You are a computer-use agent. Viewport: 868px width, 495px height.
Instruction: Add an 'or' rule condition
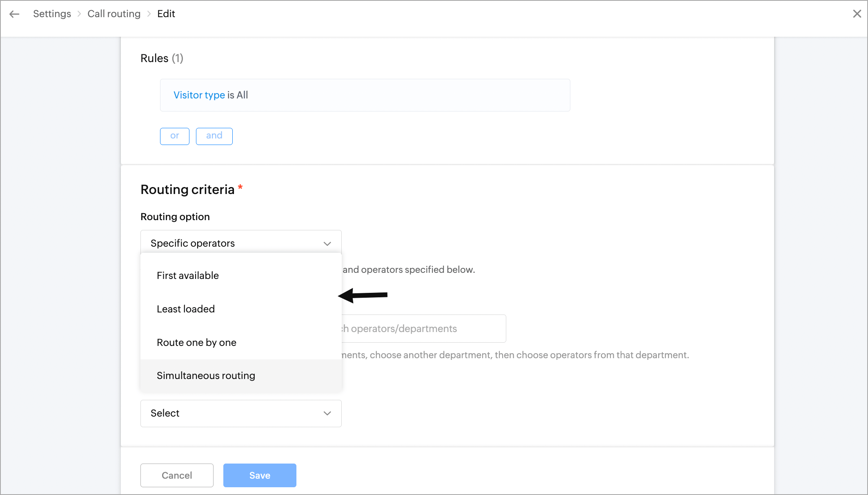174,136
